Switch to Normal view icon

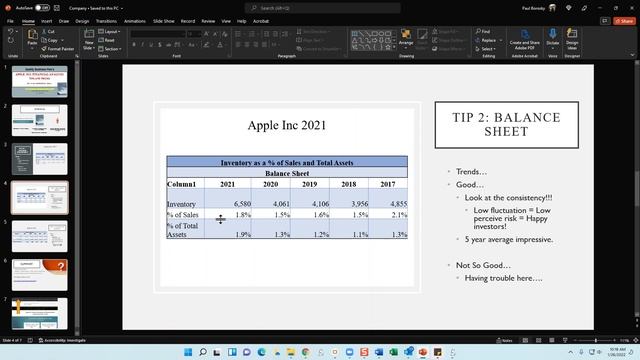pos(525,340)
